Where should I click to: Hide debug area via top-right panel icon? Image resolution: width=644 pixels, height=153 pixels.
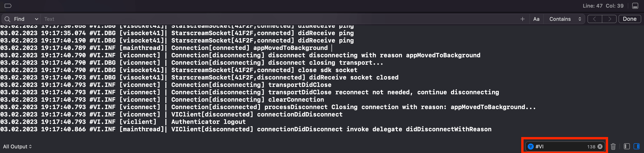click(635, 6)
